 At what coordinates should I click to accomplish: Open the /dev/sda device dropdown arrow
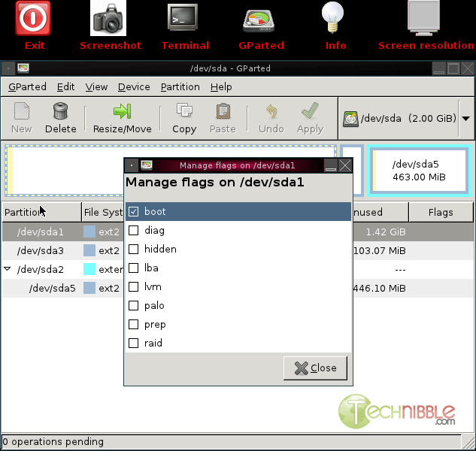pos(466,118)
